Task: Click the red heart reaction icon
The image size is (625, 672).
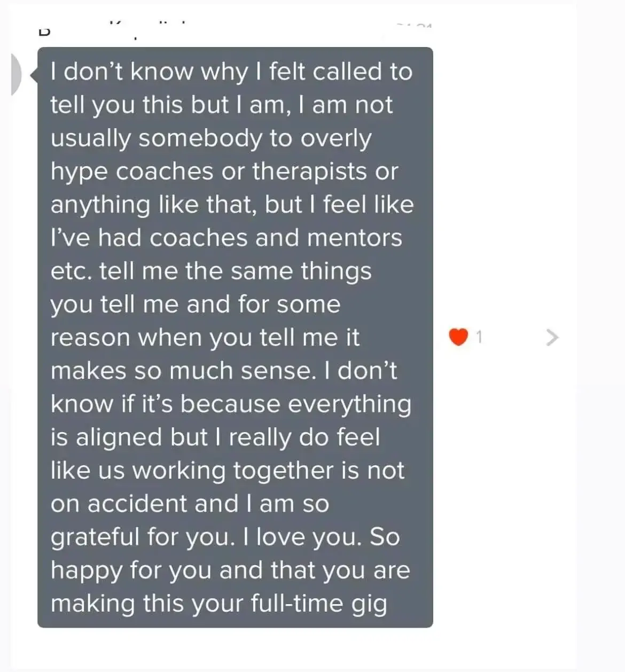Action: coord(458,337)
